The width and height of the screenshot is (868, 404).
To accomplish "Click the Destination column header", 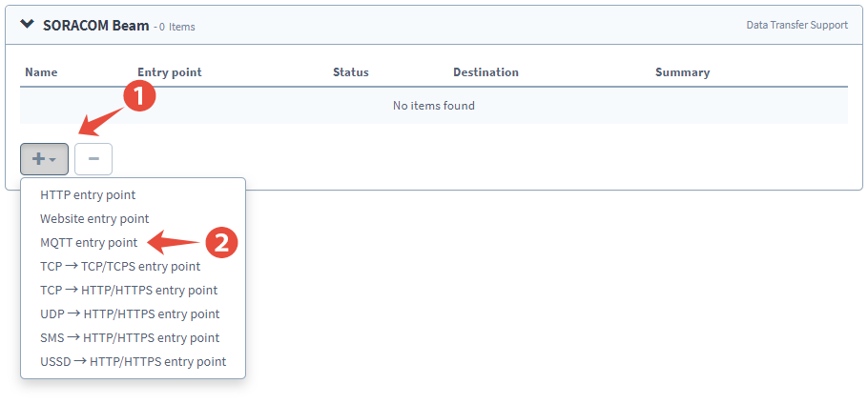I will pyautogui.click(x=486, y=72).
